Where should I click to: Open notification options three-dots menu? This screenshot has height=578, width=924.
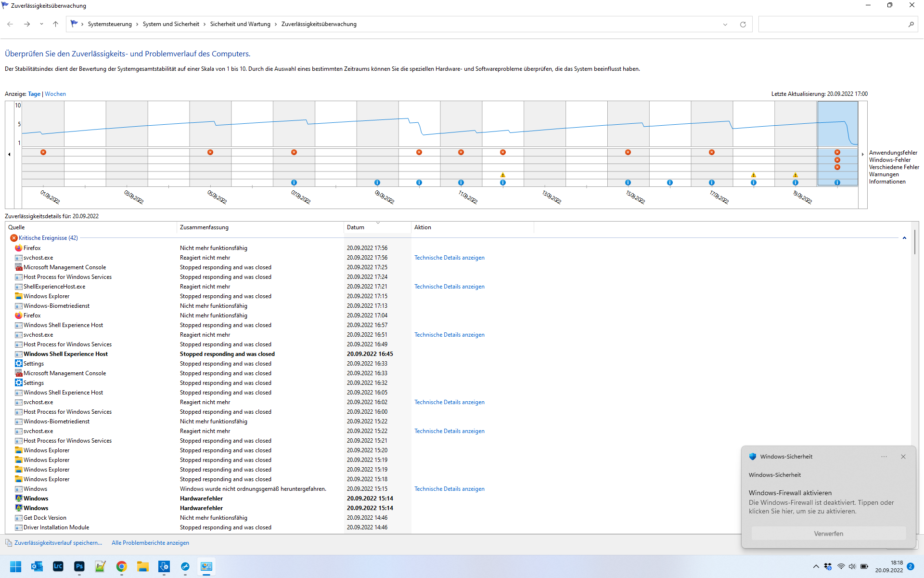pyautogui.click(x=884, y=457)
